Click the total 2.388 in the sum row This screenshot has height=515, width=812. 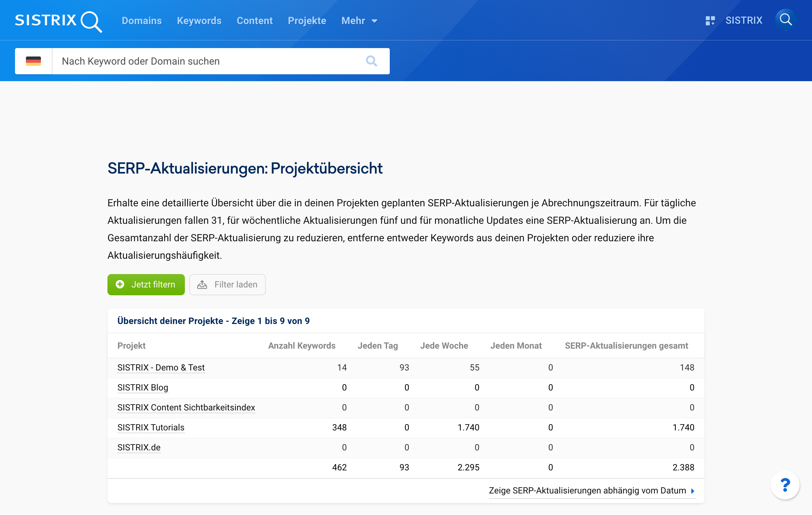(x=683, y=468)
